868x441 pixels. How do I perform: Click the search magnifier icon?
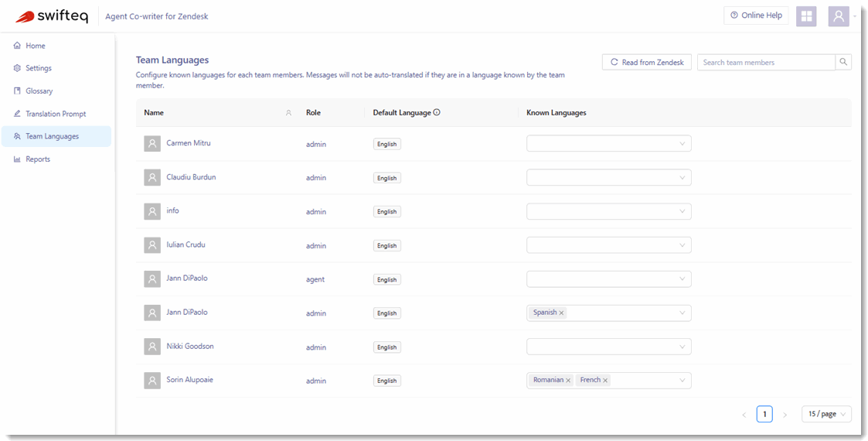tap(843, 62)
